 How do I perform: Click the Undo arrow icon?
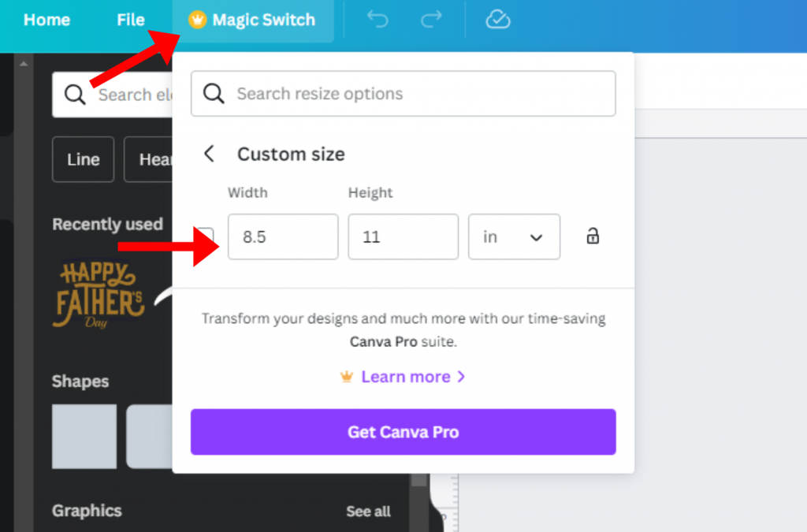(377, 20)
